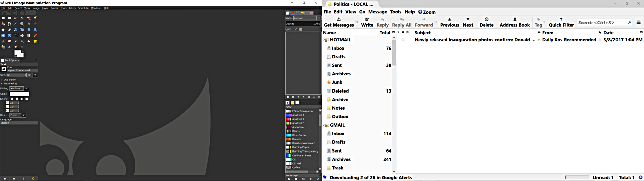Screen dimensions: 644x181
Task: Open the Thunderbird hamburger app menu
Action: coord(638,22)
